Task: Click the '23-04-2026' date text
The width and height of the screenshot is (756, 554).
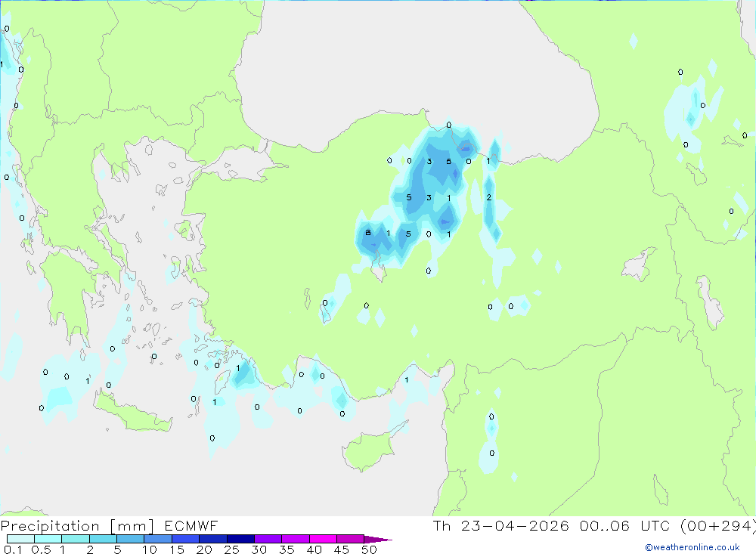Action: coord(515,525)
